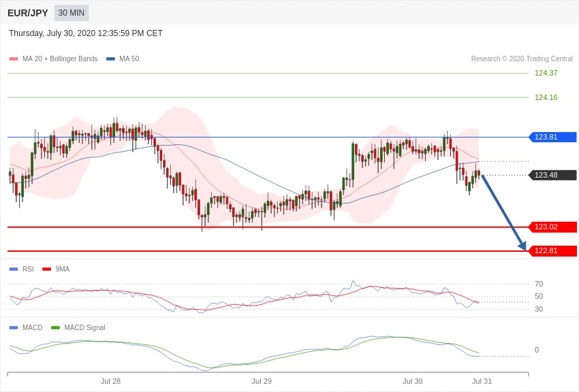Click Research © 2020 Trading Central text
The image size is (579, 392).
click(x=522, y=59)
